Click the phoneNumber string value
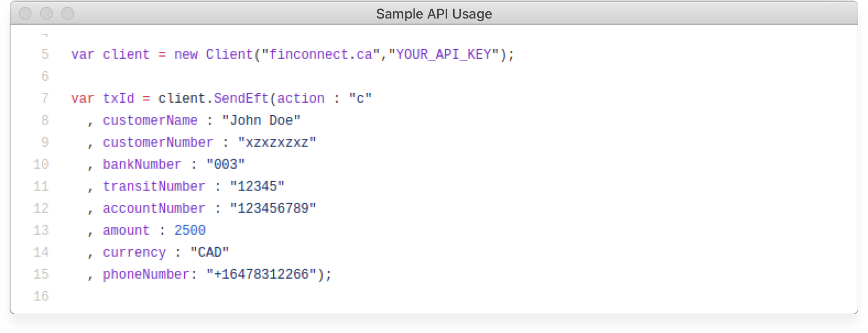The height and width of the screenshot is (333, 868). coord(261,274)
